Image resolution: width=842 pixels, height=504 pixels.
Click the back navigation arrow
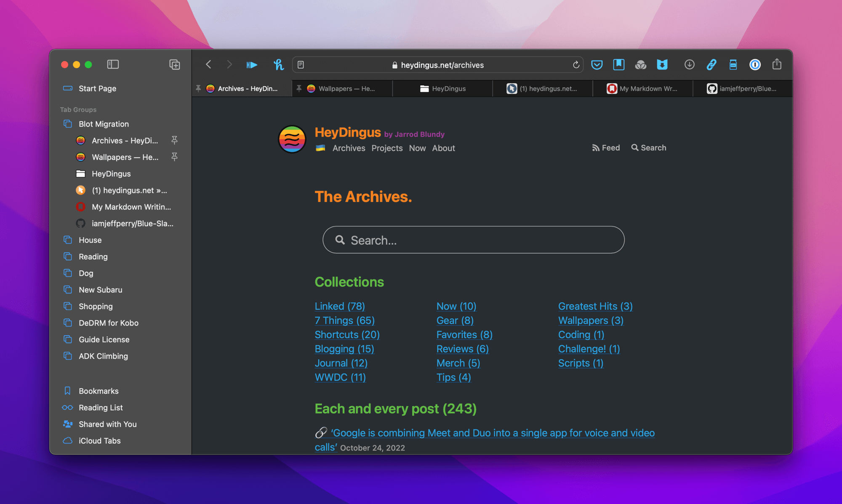[208, 64]
